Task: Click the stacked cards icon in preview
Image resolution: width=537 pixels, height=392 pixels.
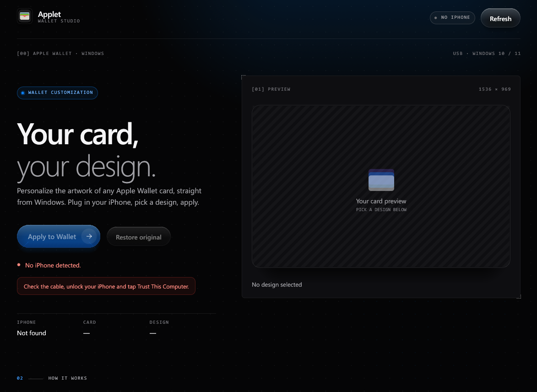Action: coord(381,180)
